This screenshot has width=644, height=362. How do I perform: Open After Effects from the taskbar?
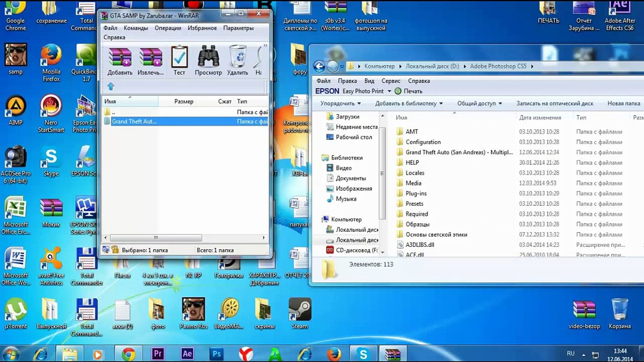(x=187, y=354)
